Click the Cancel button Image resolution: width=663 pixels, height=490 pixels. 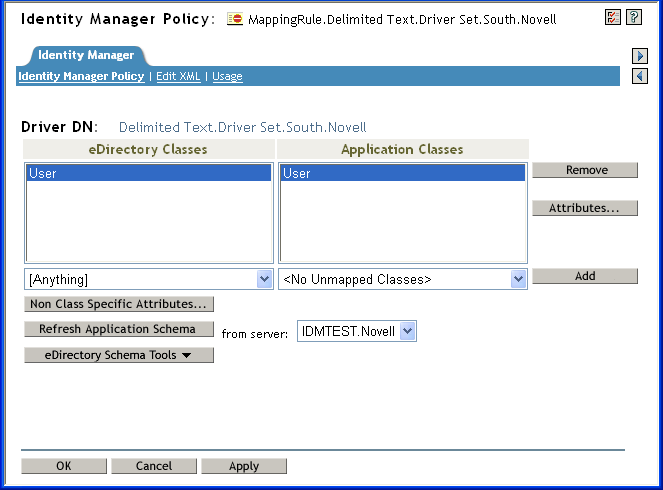(154, 466)
